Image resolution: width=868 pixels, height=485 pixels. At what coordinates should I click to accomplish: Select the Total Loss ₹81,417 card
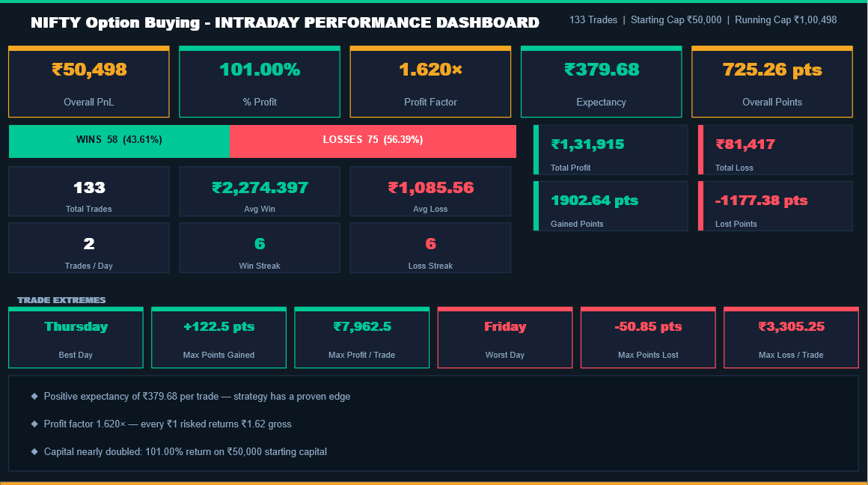tap(775, 150)
